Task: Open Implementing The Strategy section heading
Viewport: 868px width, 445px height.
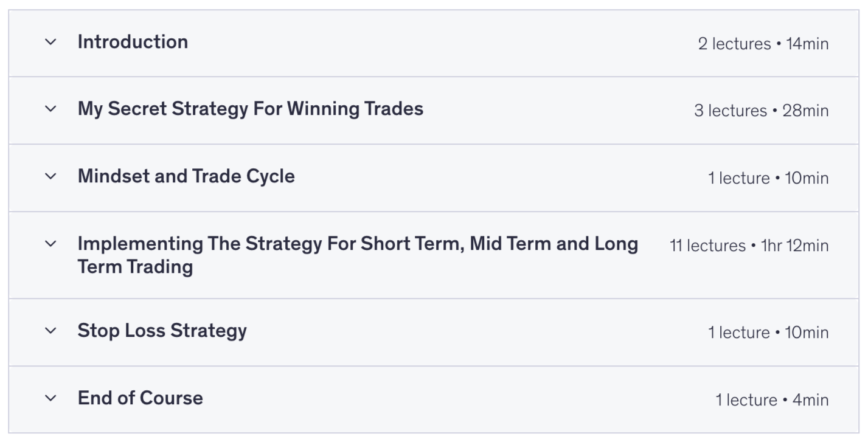Action: [x=357, y=244]
